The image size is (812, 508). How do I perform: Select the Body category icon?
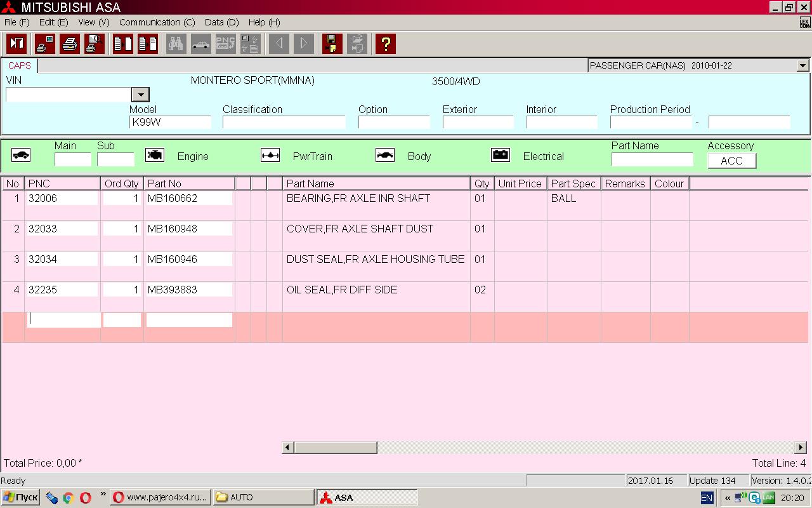coord(385,156)
